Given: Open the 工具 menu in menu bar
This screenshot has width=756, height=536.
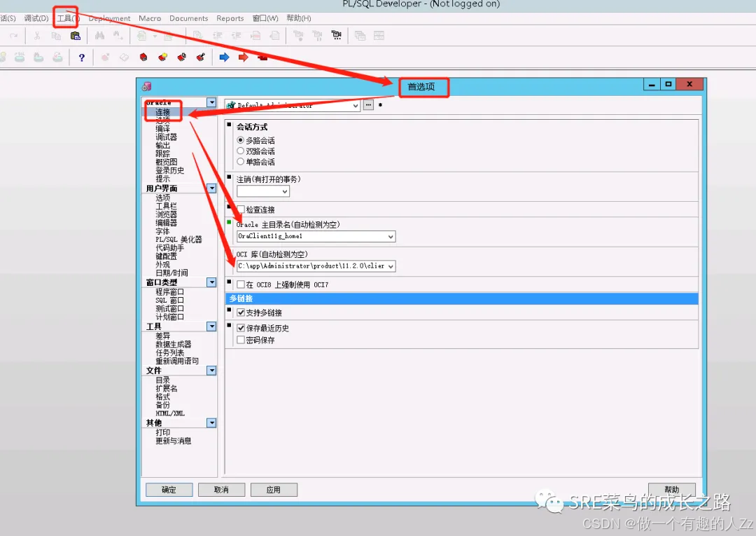Looking at the screenshot, I should click(67, 18).
